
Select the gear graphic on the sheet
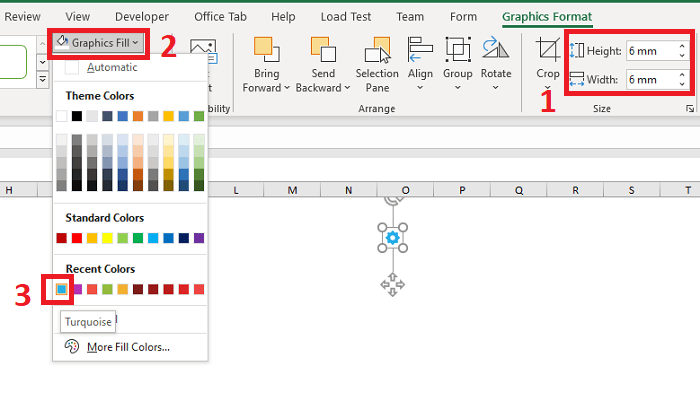(392, 238)
